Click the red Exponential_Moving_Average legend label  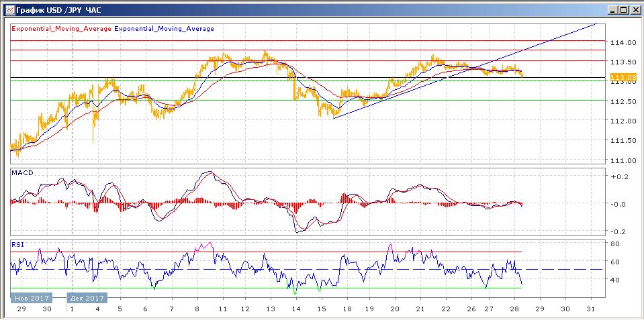point(62,29)
